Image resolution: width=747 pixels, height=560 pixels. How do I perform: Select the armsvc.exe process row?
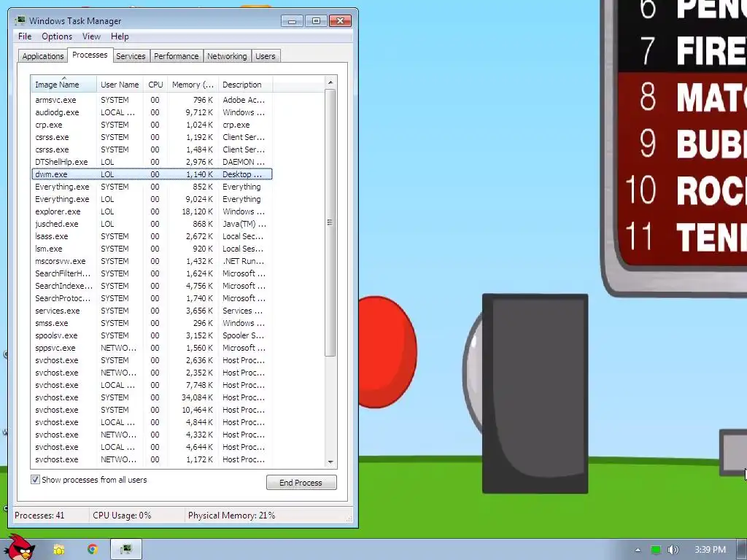pyautogui.click(x=152, y=100)
